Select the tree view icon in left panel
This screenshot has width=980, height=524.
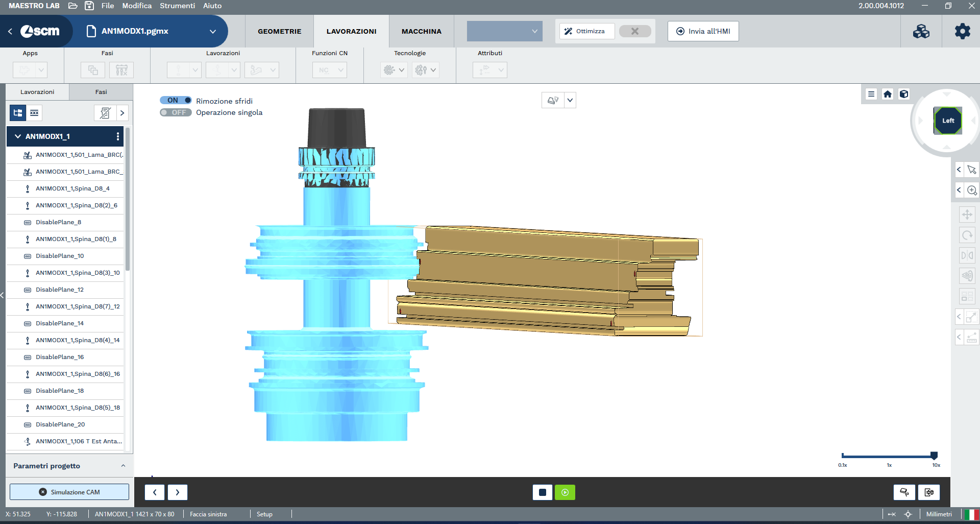(18, 113)
